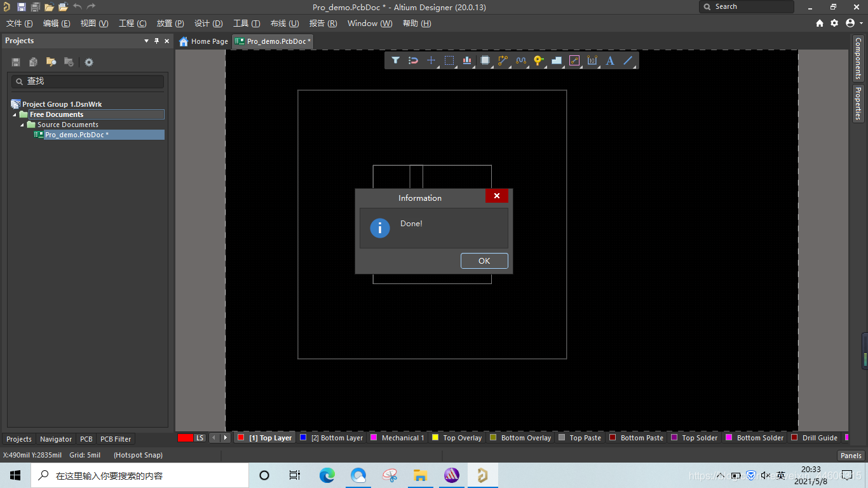Switch to the Pro_demo.PcbDoc document tab

273,41
